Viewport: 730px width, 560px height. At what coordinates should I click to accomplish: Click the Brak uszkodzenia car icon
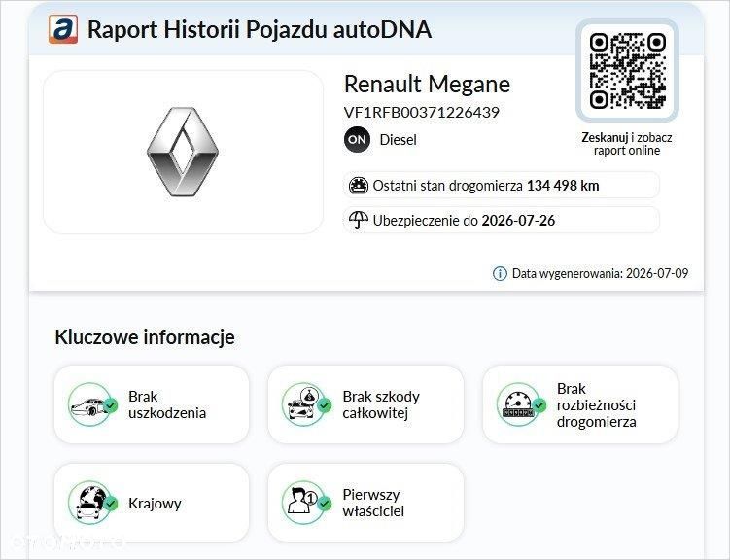click(91, 404)
